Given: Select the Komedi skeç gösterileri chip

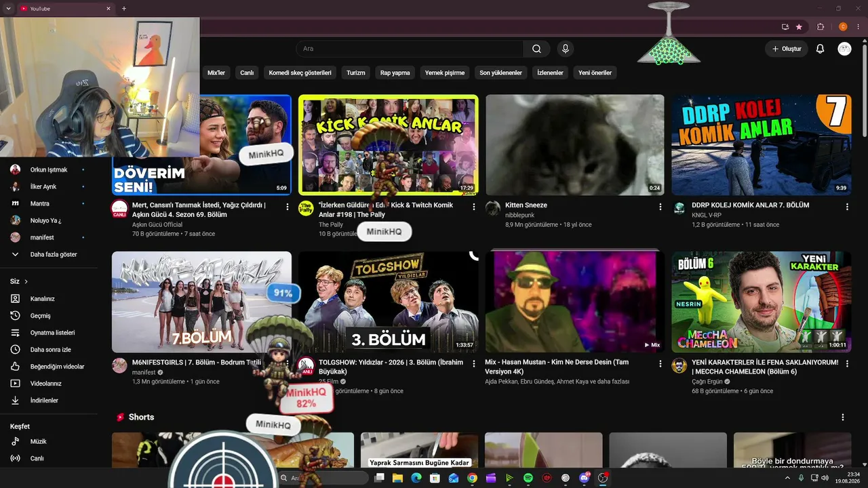Looking at the screenshot, I should click(x=300, y=73).
